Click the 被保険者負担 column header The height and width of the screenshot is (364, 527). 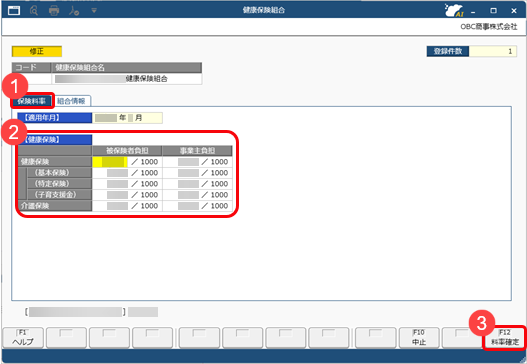tap(127, 151)
